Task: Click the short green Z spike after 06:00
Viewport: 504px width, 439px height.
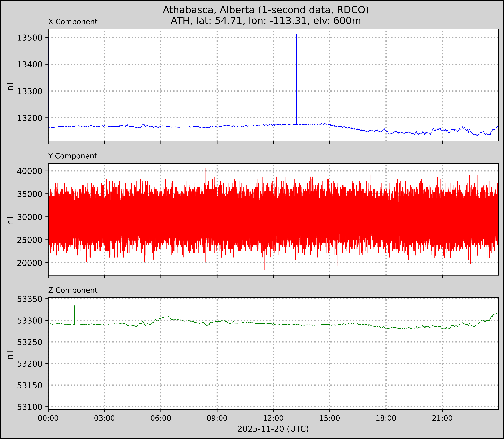Action: pos(185,311)
